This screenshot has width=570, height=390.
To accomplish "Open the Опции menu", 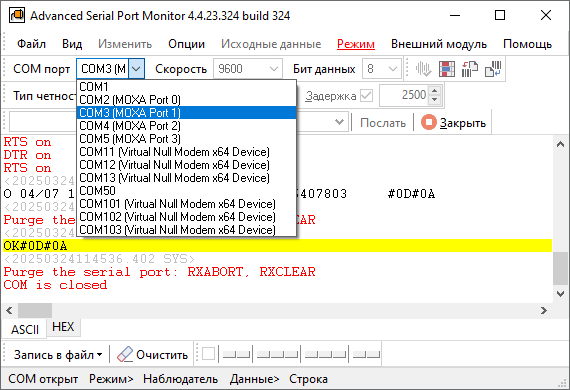I will click(186, 44).
